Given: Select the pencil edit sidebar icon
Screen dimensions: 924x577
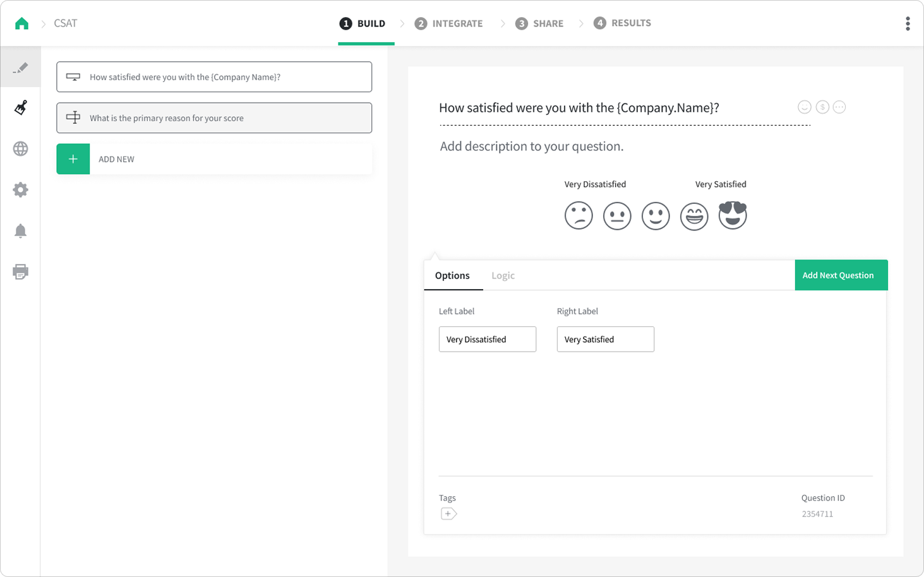Looking at the screenshot, I should point(20,68).
